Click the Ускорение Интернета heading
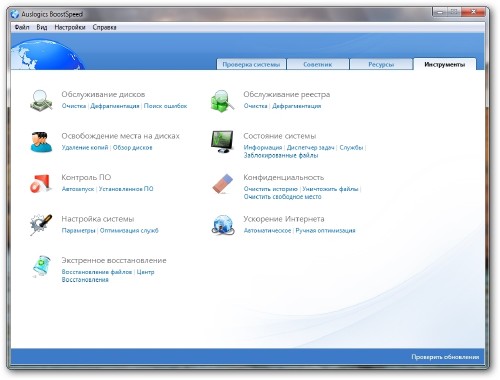 click(x=284, y=219)
